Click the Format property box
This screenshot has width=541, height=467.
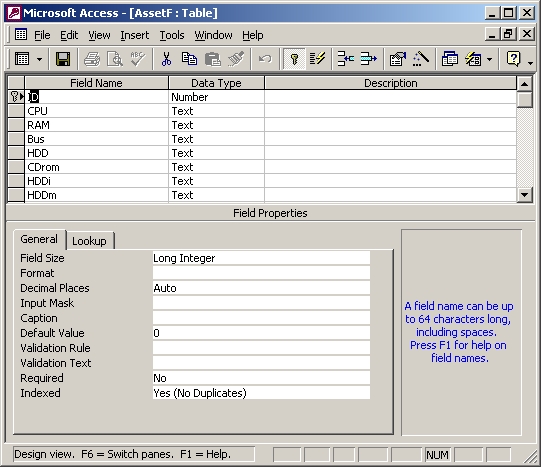(261, 273)
